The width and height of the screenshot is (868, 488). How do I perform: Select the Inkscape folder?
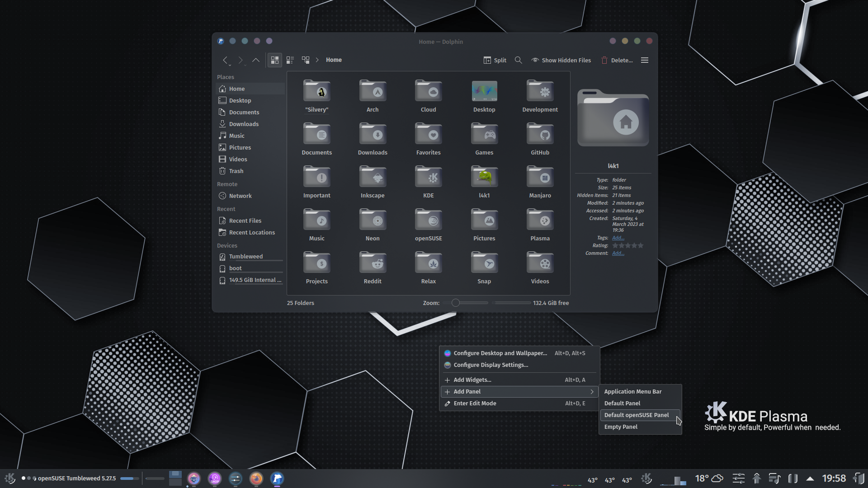373,183
